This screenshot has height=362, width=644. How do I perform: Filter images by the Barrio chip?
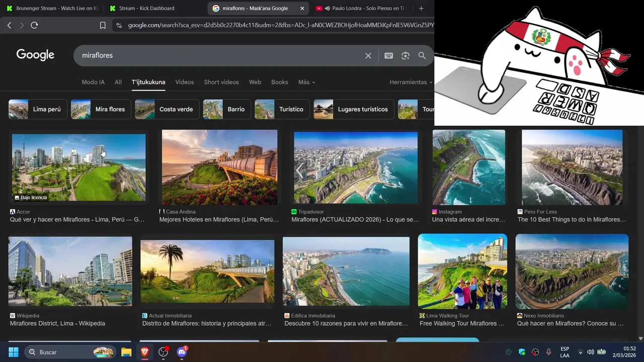pyautogui.click(x=227, y=109)
